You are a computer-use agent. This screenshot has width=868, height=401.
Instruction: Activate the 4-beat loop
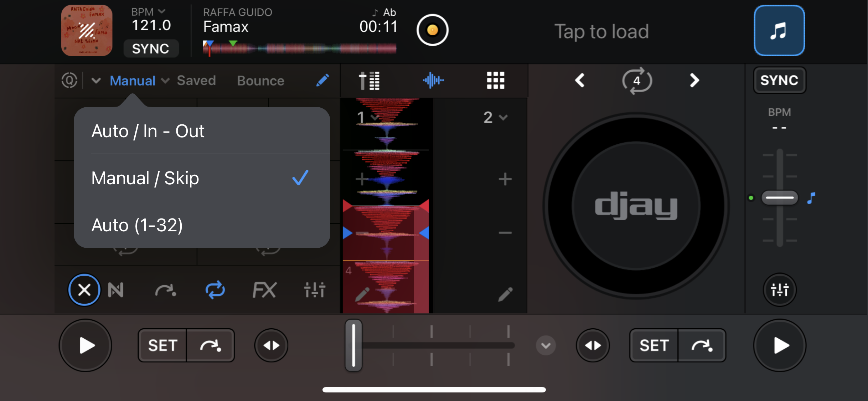(637, 81)
